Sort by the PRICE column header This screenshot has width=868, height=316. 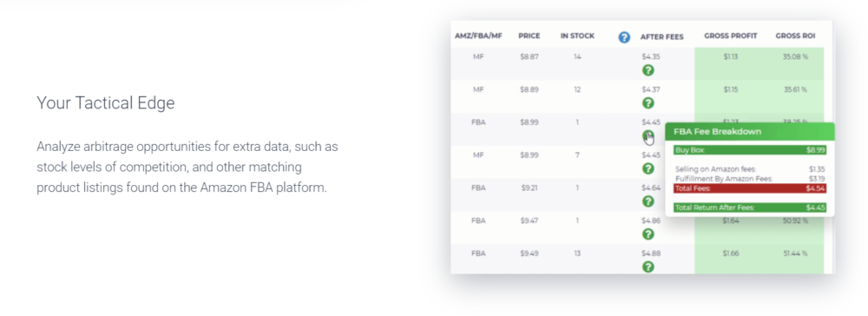pos(529,36)
